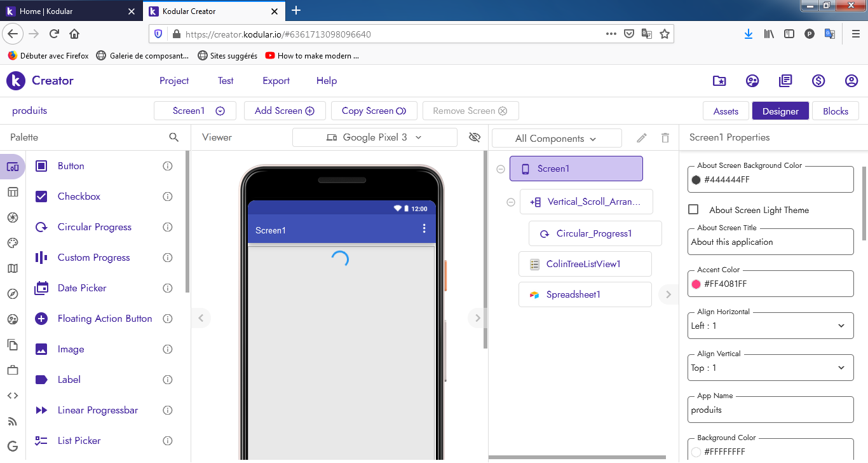Screen dimensions: 868x463
Task: Click the rename component pencil icon
Action: pyautogui.click(x=642, y=138)
